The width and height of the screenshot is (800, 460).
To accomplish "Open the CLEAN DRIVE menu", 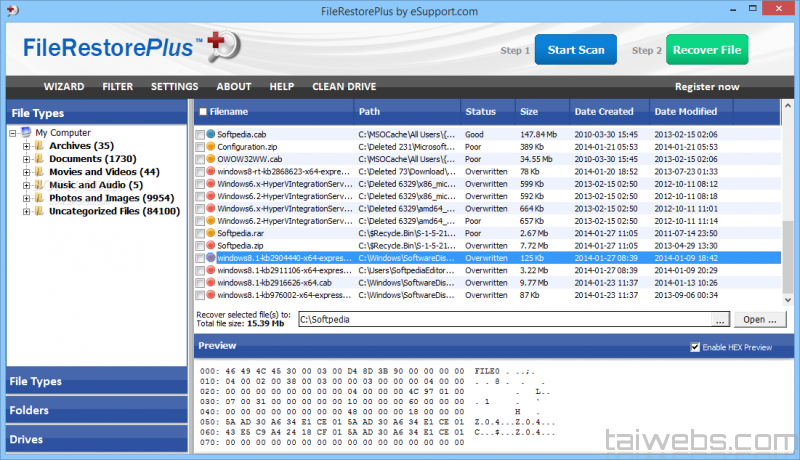I will click(x=344, y=87).
